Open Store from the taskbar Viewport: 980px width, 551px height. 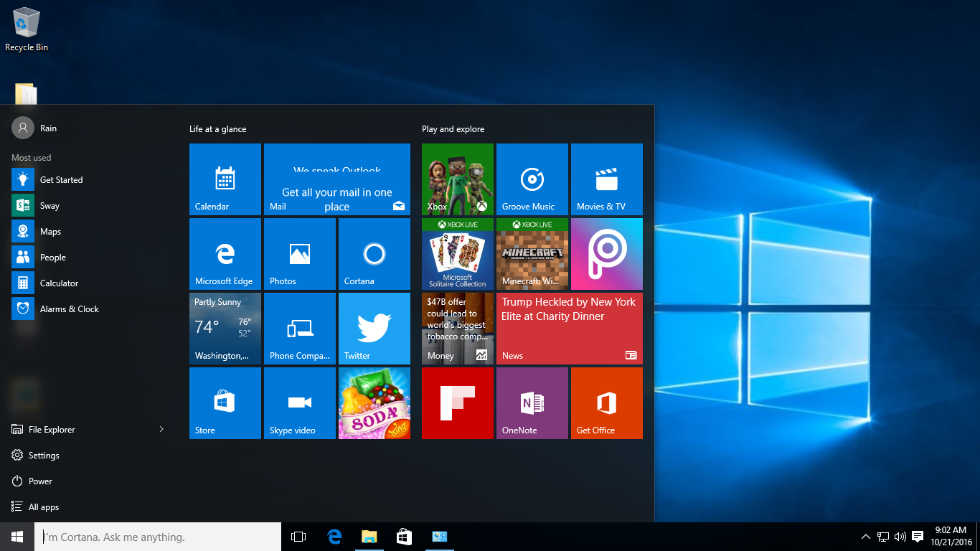404,537
